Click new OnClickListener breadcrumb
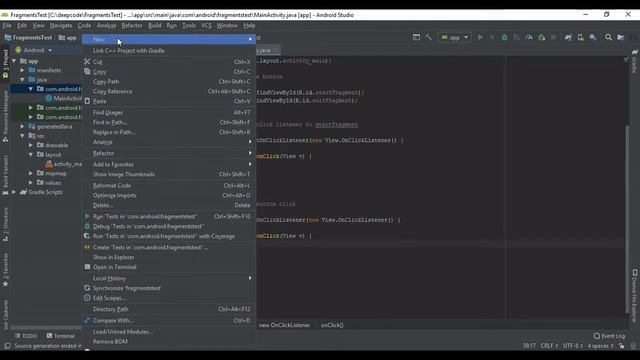This screenshot has height=360, width=640. (284, 325)
